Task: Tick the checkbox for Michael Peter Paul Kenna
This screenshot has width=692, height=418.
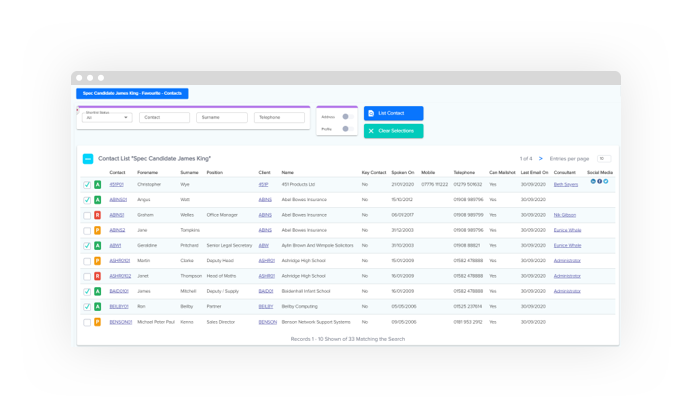Action: pos(87,322)
